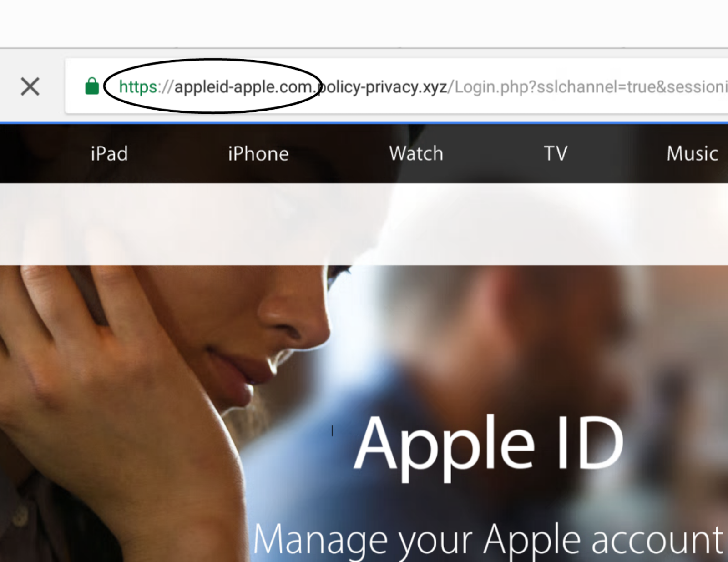Go to the Music section
The height and width of the screenshot is (562, 728).
(693, 153)
